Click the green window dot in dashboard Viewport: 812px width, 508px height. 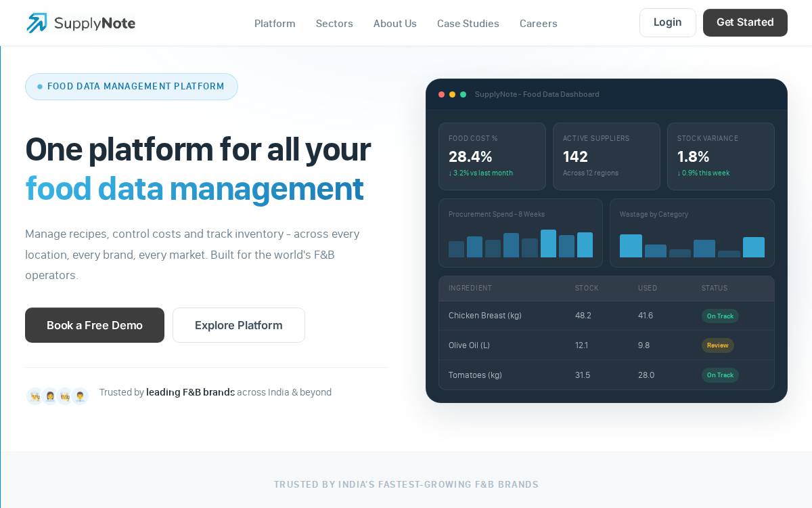point(464,95)
